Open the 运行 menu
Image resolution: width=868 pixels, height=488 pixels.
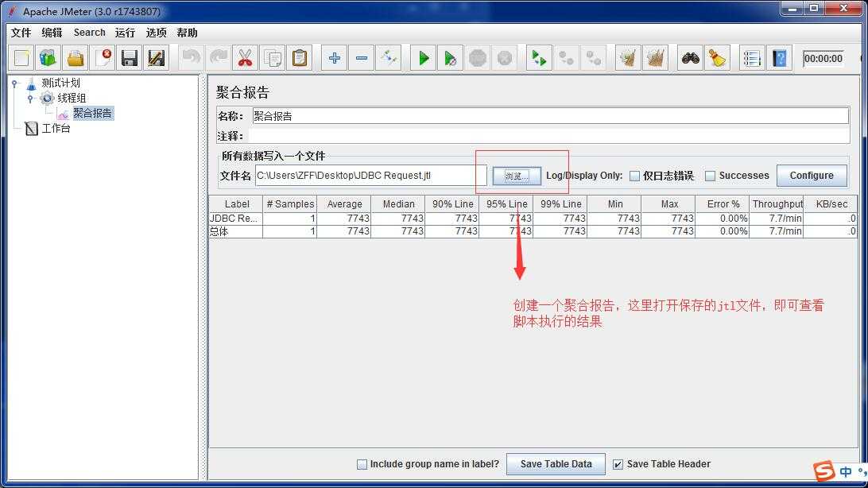coord(125,33)
